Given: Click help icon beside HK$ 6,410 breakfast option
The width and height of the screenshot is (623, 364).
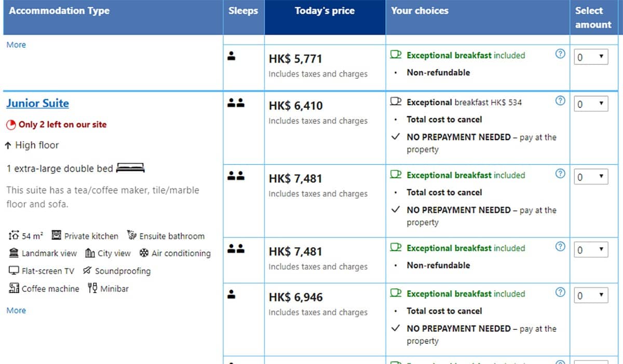Looking at the screenshot, I should coord(560,101).
